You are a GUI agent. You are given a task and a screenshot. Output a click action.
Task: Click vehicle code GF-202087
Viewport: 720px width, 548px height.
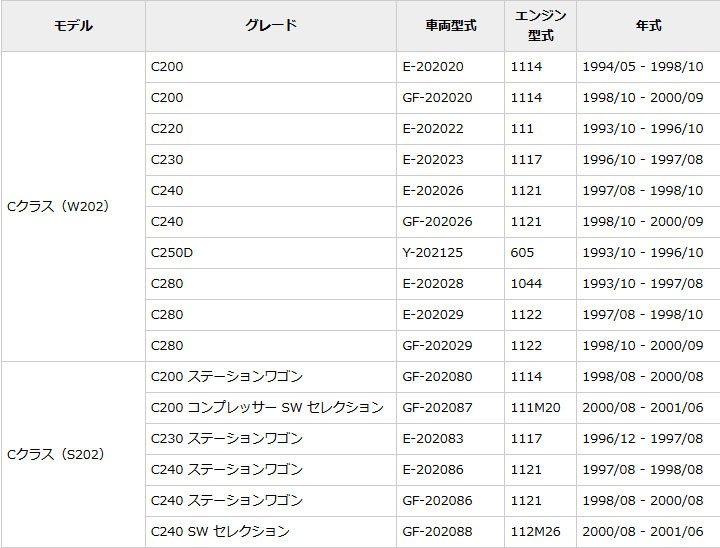(437, 408)
